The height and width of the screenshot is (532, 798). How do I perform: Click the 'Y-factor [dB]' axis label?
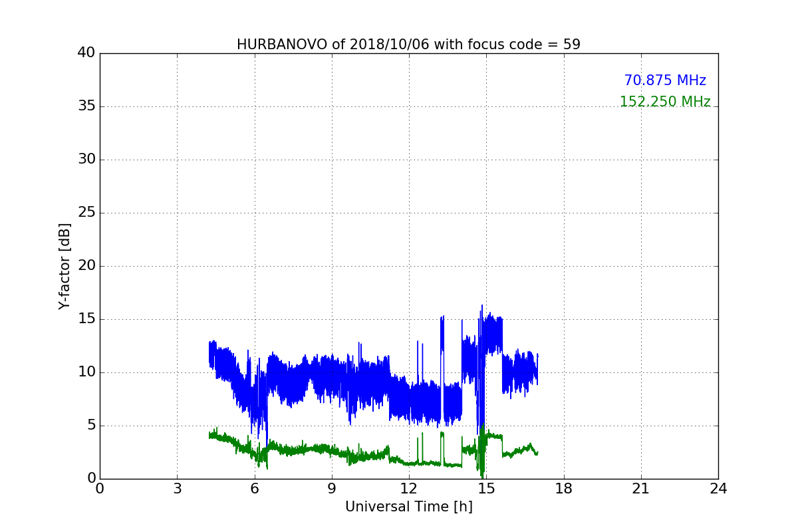65,266
